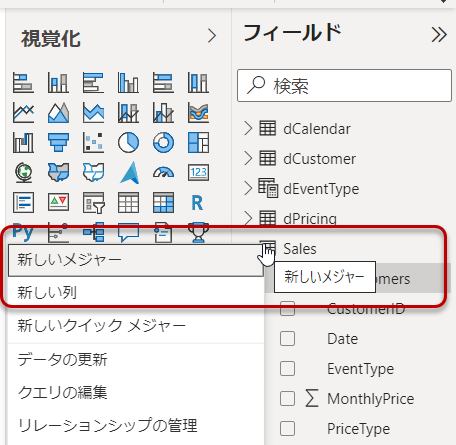
Task: Select the ribbon chart visual
Action: (x=198, y=113)
